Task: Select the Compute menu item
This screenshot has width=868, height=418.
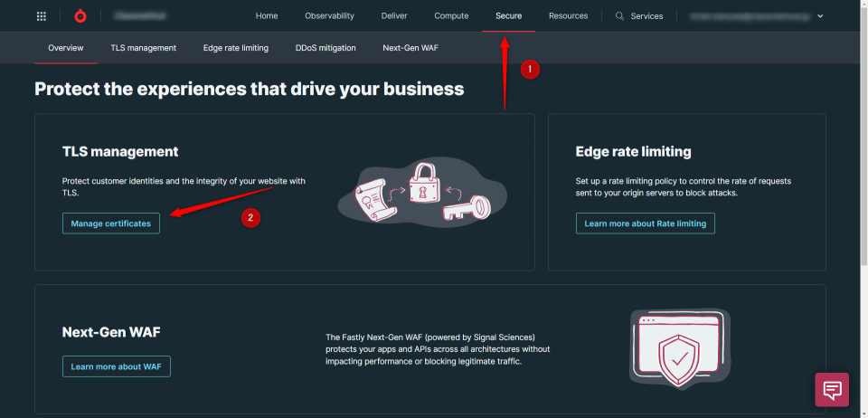Action: click(x=451, y=16)
